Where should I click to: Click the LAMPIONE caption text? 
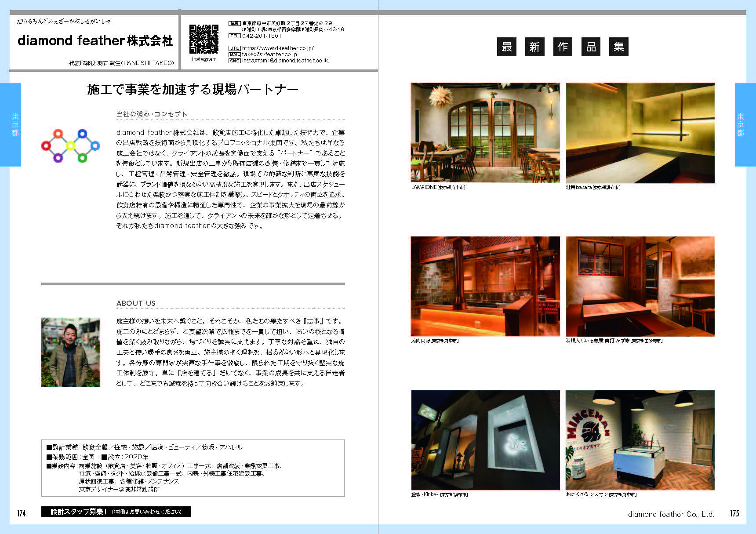[x=438, y=187]
